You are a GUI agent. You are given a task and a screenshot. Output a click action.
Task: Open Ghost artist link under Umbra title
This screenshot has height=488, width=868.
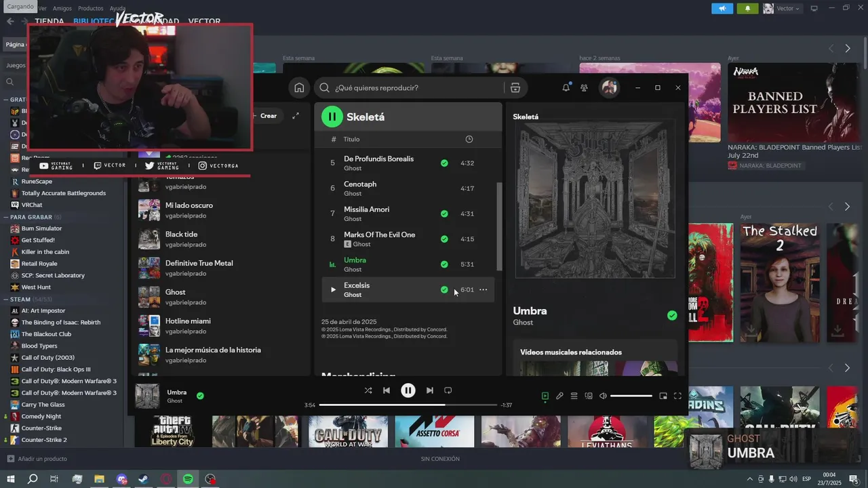[x=523, y=323]
